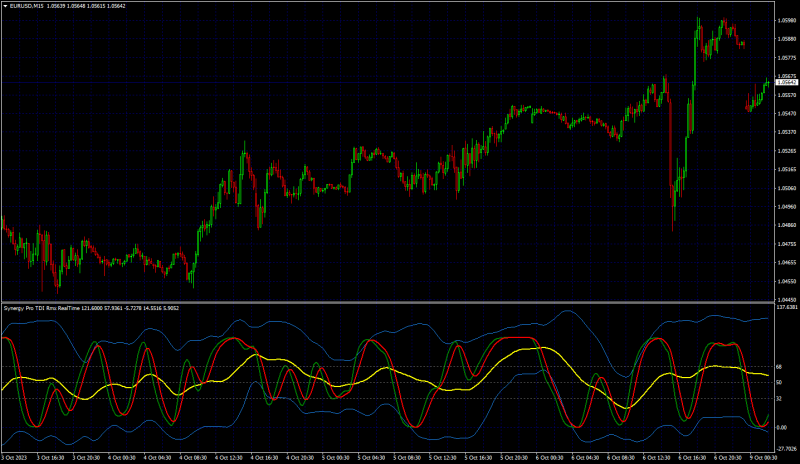
Task: Click the 1.05880 price scale label
Action: coord(786,39)
